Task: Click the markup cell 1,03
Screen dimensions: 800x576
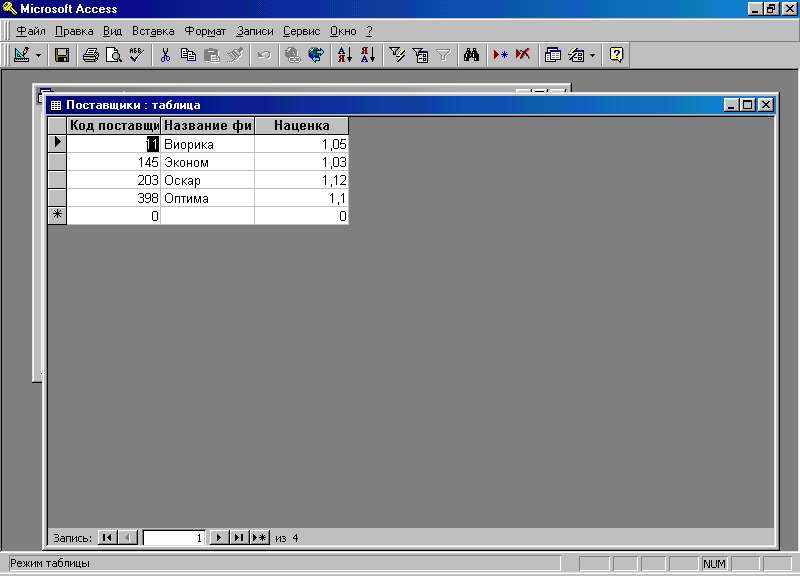Action: [302, 162]
